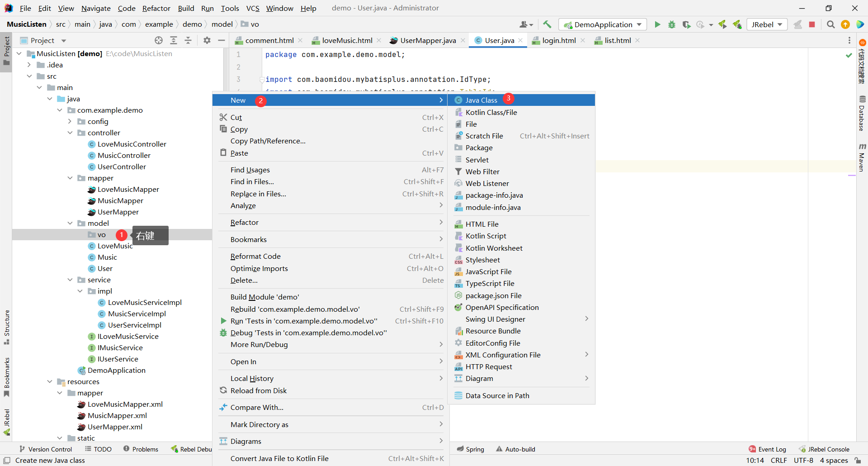Open Search Everywhere magnifier icon
The width and height of the screenshot is (868, 466).
[830, 24]
